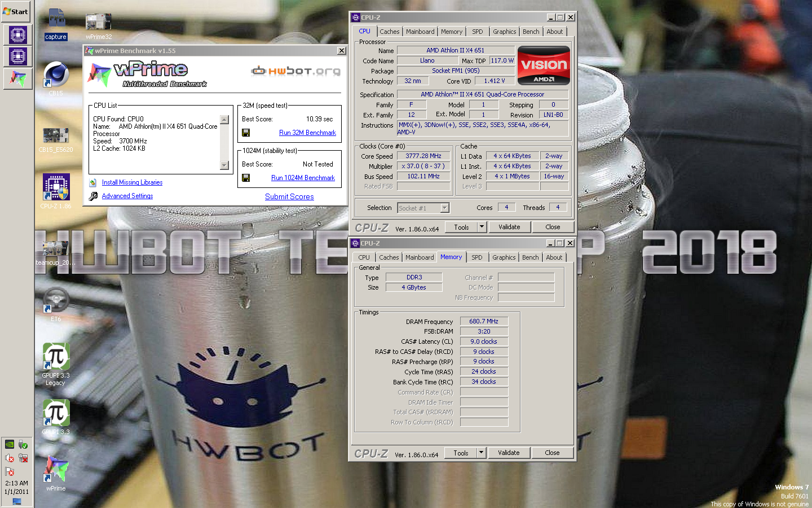Click the Safely Remove Hardware tray icon

click(23, 444)
